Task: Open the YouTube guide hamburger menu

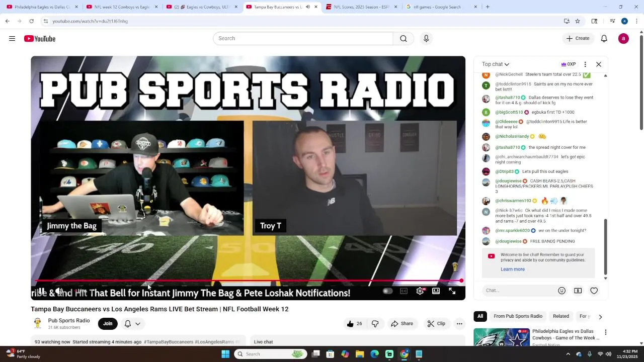Action: pyautogui.click(x=12, y=39)
